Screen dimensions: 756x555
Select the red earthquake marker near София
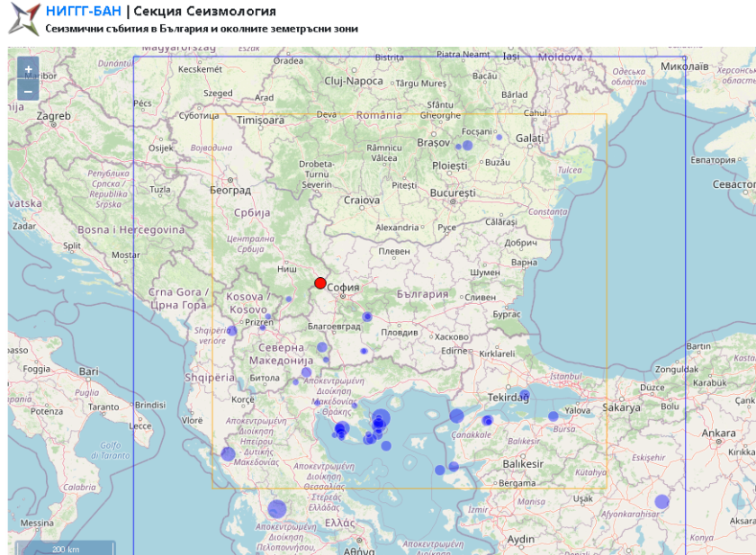(x=320, y=283)
